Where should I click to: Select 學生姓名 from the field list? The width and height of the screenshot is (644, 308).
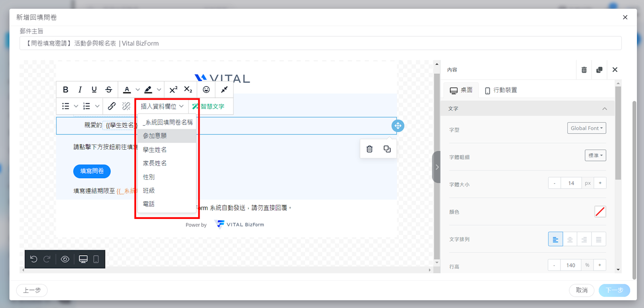point(155,150)
